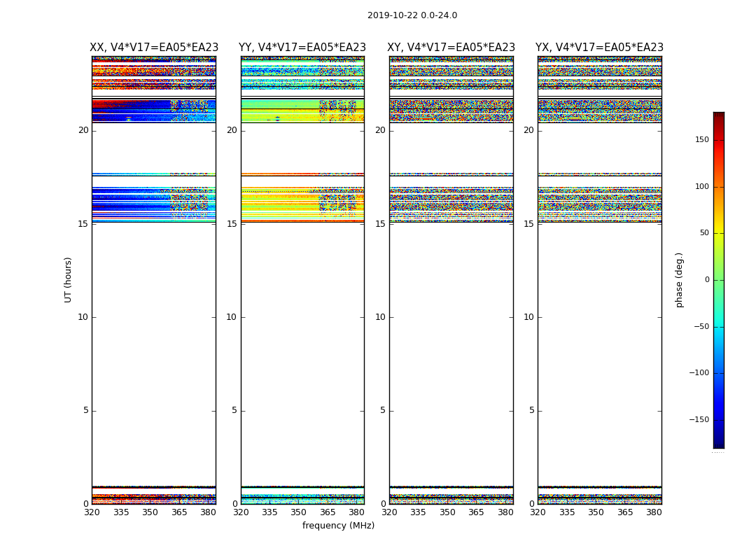Click the 350 tick label under XY panel
The image size is (735, 560).
tap(447, 512)
